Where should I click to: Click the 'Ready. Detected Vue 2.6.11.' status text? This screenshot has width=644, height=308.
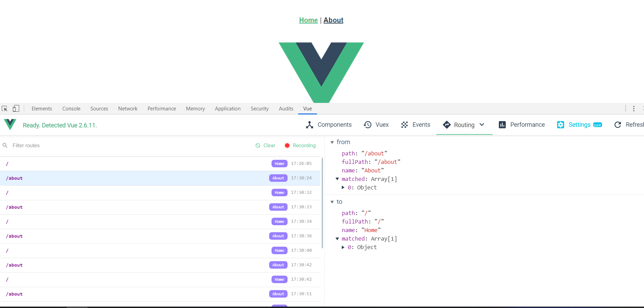click(60, 125)
